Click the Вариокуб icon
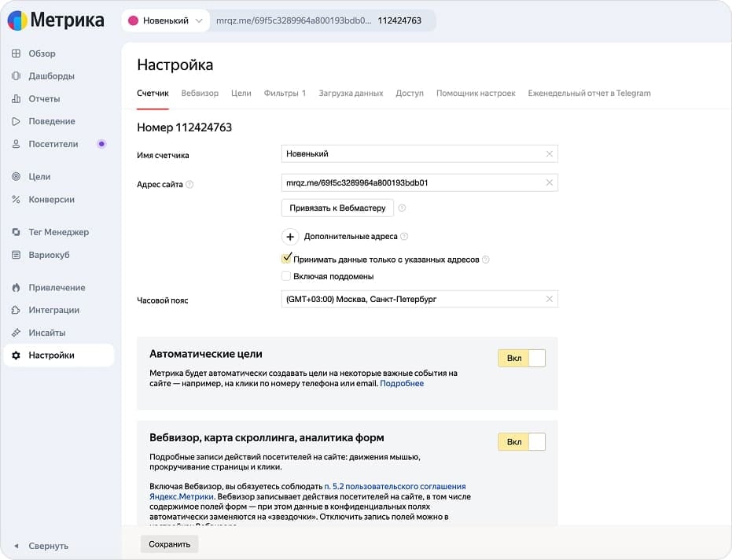This screenshot has width=732, height=560. pyautogui.click(x=16, y=255)
